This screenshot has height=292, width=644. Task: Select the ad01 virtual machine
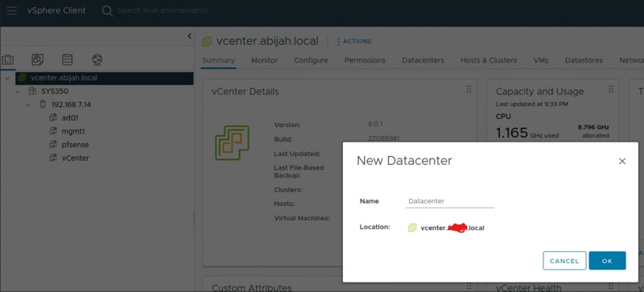click(70, 118)
